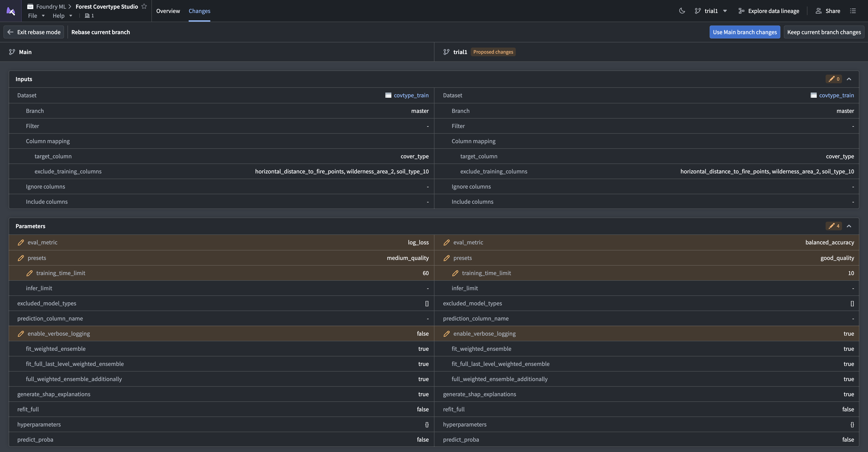This screenshot has height=452, width=868.
Task: Click the Foundry app logo icon
Action: coord(10,11)
